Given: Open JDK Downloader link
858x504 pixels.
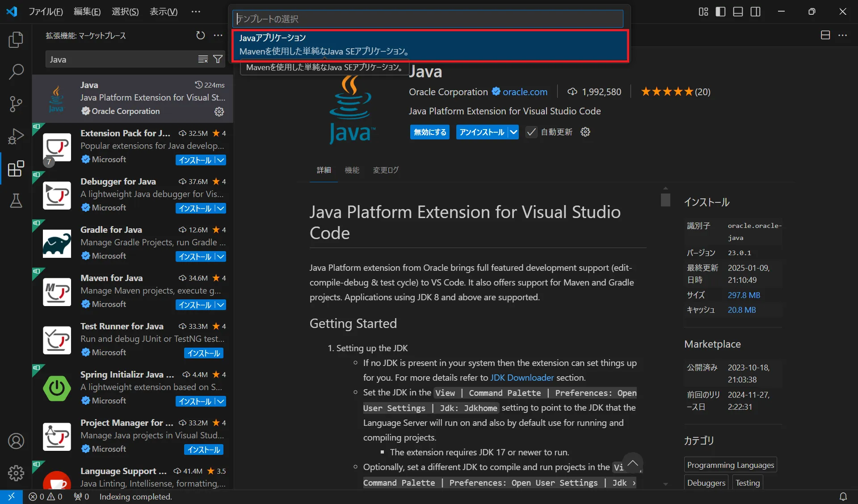Looking at the screenshot, I should (522, 378).
